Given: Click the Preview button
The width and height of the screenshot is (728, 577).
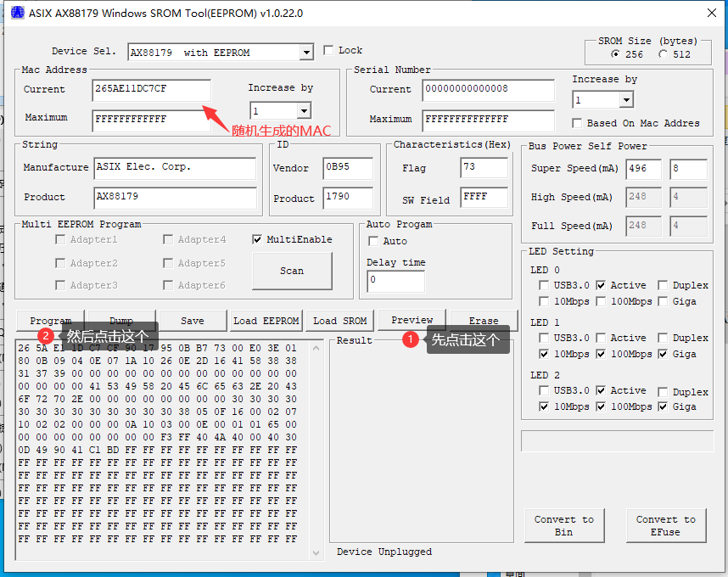Looking at the screenshot, I should tap(412, 320).
